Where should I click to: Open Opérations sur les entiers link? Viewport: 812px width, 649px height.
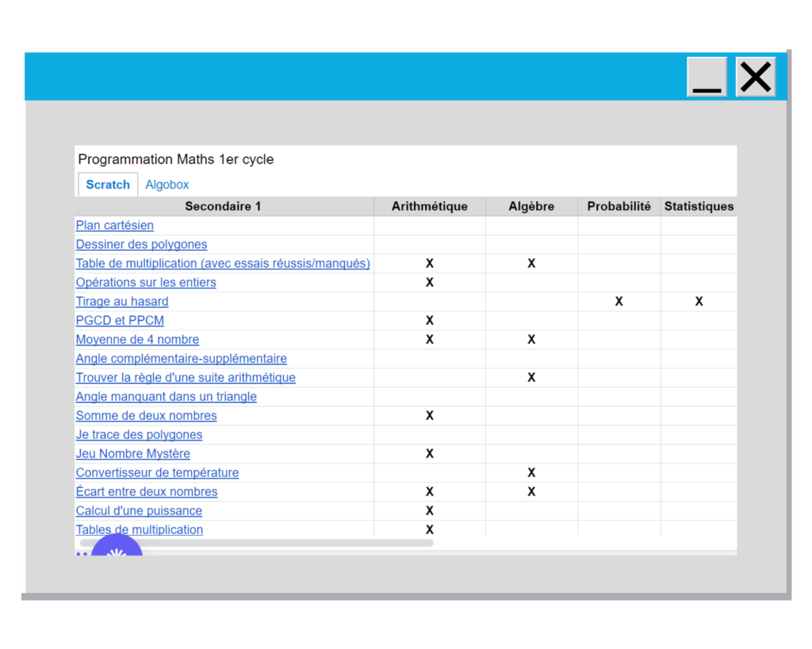pyautogui.click(x=146, y=283)
